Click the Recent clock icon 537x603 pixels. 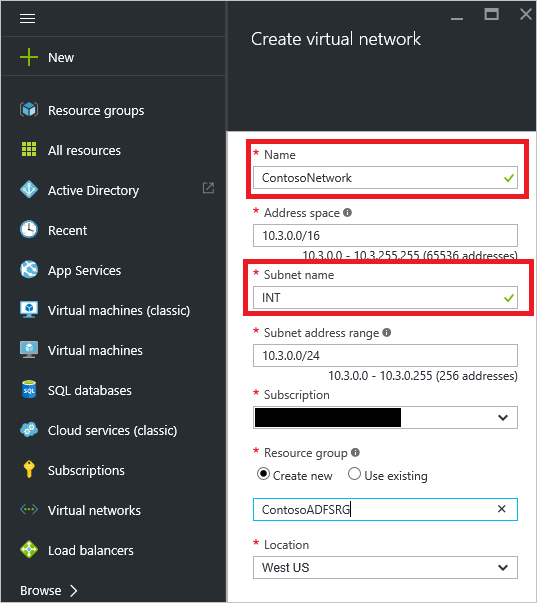pos(29,230)
